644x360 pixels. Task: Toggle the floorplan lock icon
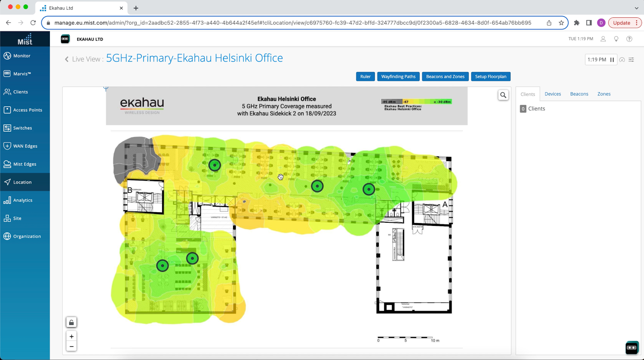click(x=71, y=323)
